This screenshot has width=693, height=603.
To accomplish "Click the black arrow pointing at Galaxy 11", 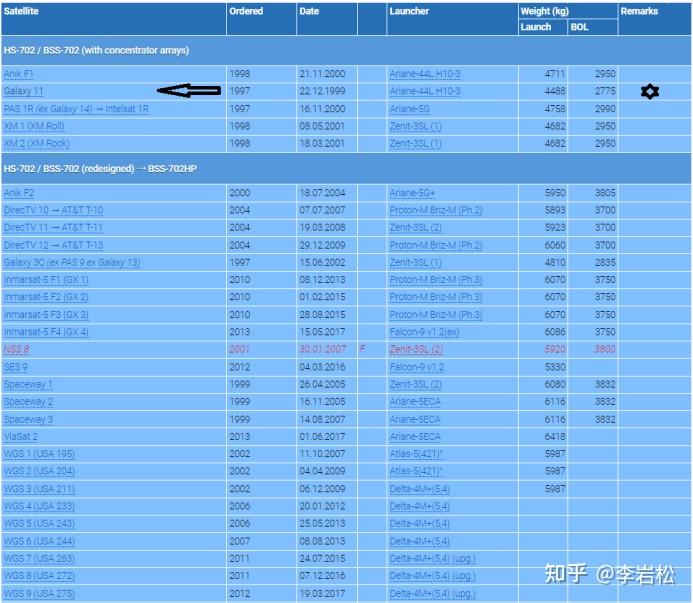I will pyautogui.click(x=189, y=91).
